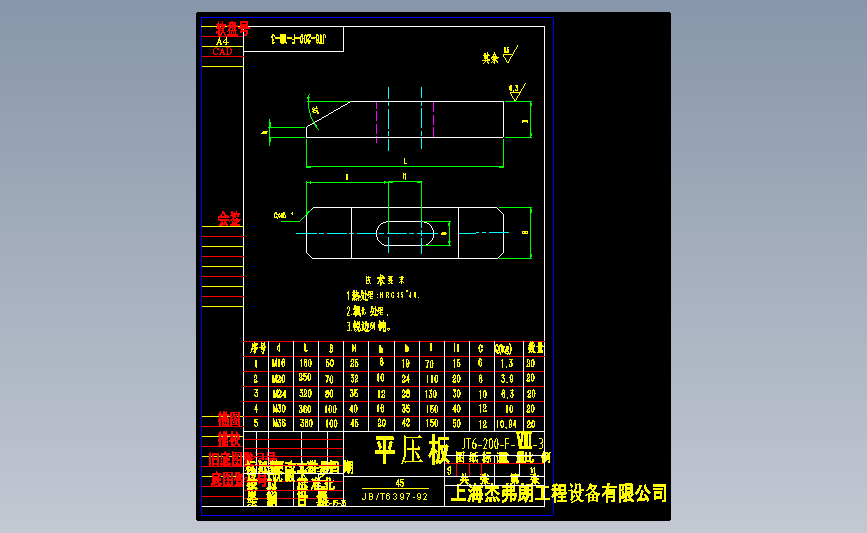Select weight value 3.9 in row 2
This screenshot has width=867, height=533.
507,379
